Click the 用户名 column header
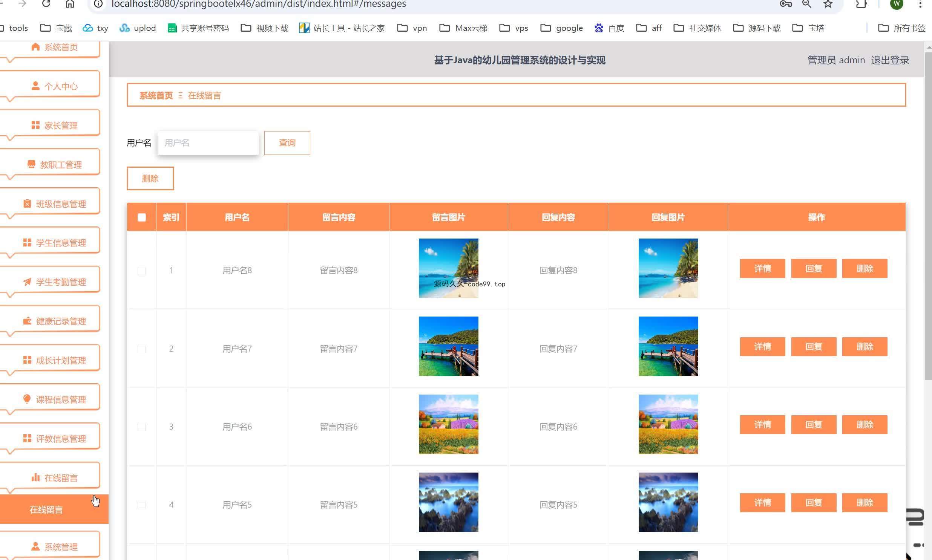The width and height of the screenshot is (932, 560). [x=237, y=217]
